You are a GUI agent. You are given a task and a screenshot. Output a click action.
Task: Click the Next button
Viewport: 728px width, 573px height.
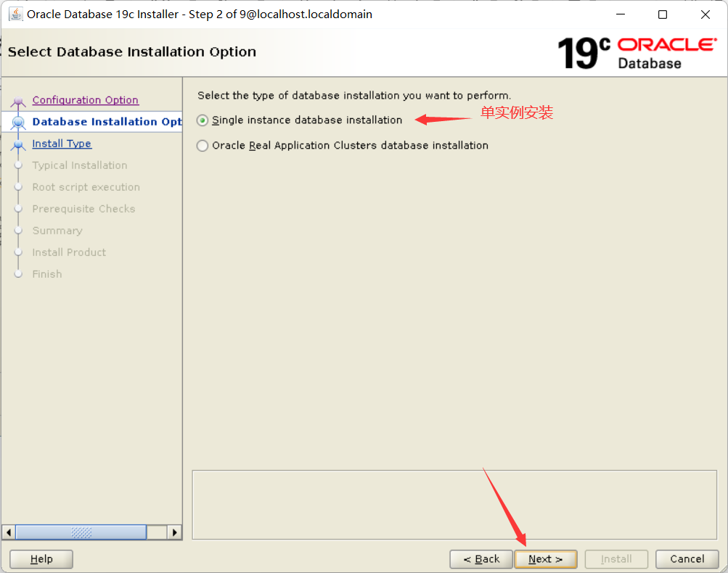coord(546,559)
